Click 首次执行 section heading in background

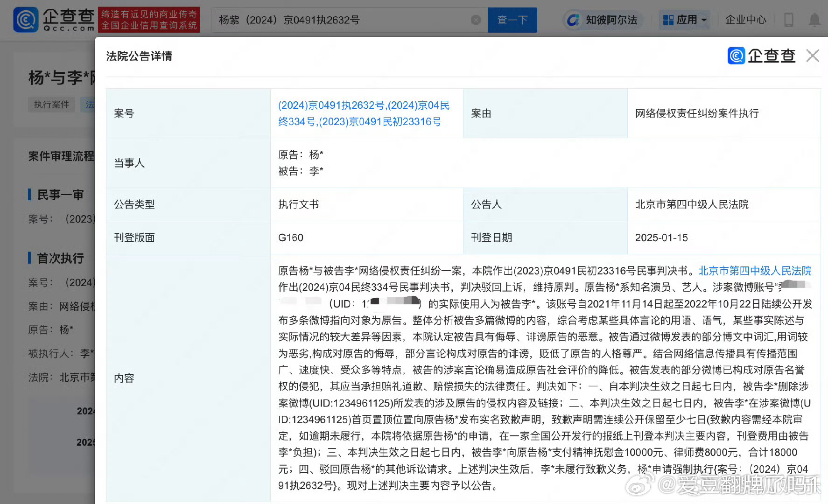point(60,258)
